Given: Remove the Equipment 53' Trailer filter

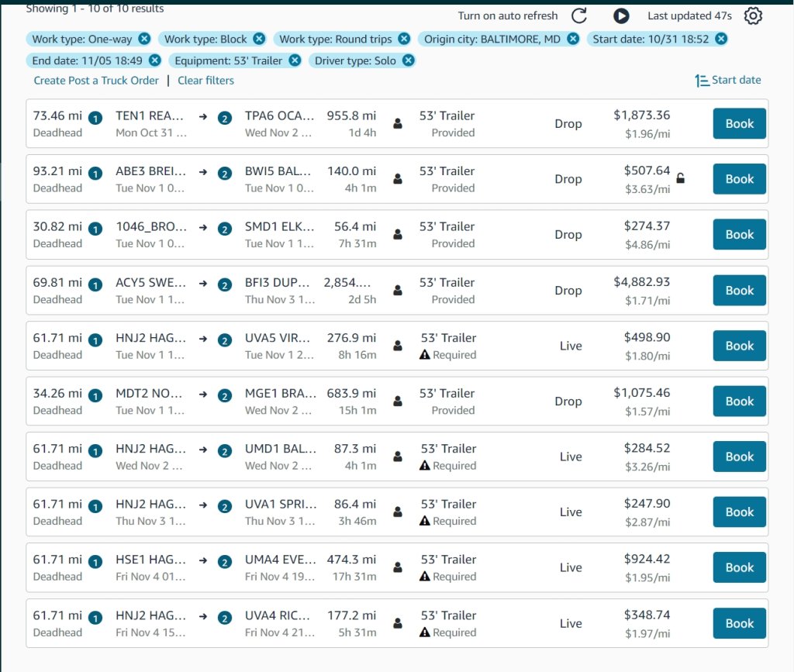Looking at the screenshot, I should [295, 60].
